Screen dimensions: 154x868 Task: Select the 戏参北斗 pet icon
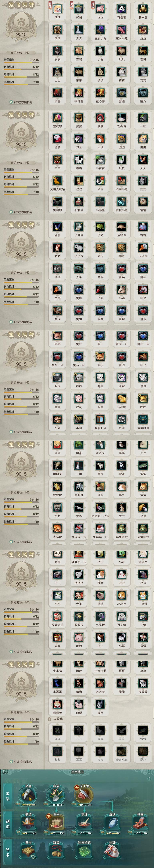(x=100, y=419)
